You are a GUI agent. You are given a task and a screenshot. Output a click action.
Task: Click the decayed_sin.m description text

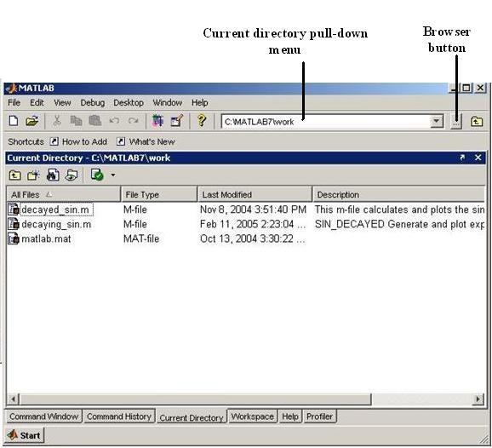(399, 210)
